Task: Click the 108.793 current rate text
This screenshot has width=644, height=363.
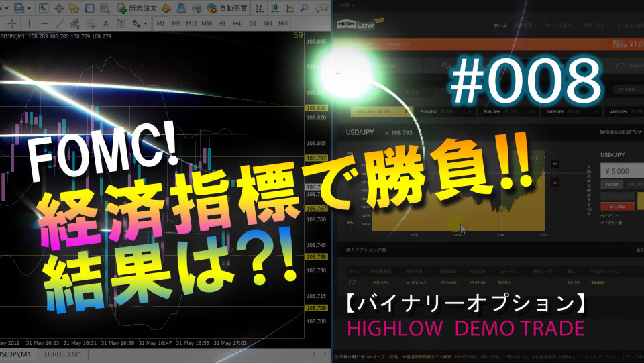Action: (x=401, y=133)
